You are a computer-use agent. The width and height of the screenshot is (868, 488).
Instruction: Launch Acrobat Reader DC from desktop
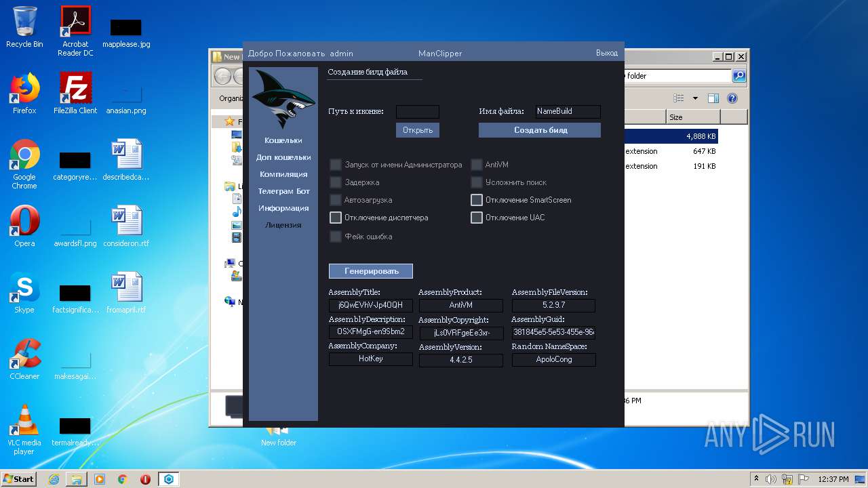75,30
